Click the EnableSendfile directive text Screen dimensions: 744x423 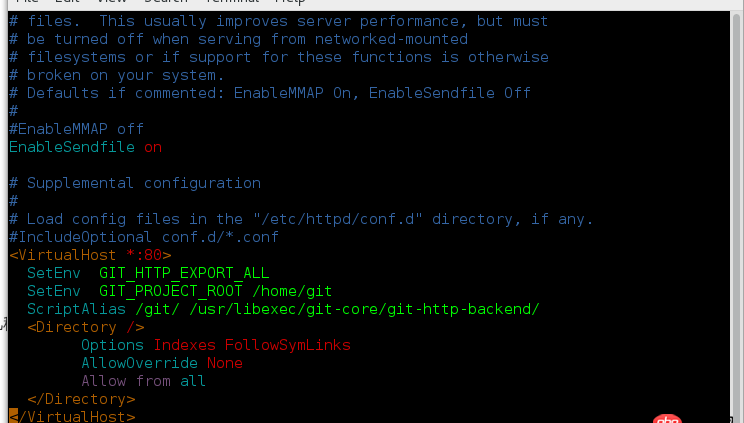click(72, 147)
